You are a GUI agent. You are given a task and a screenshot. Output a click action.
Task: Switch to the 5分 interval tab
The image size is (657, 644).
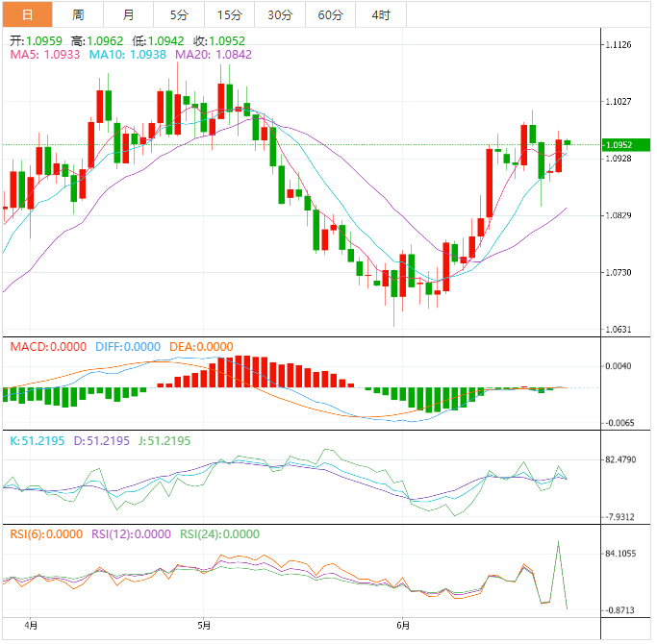pyautogui.click(x=179, y=14)
